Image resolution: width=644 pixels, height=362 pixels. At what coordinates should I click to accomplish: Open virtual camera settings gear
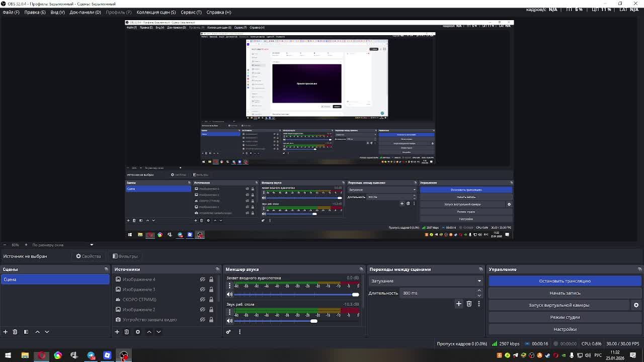(636, 305)
